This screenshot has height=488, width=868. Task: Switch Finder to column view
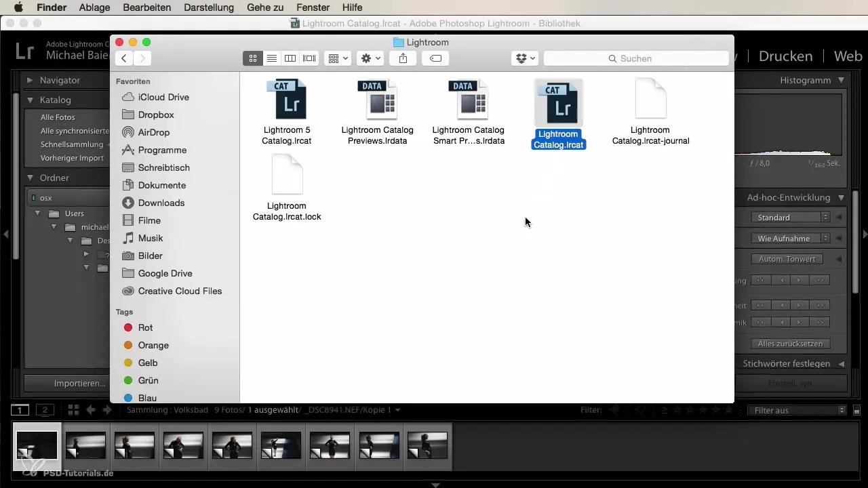290,58
